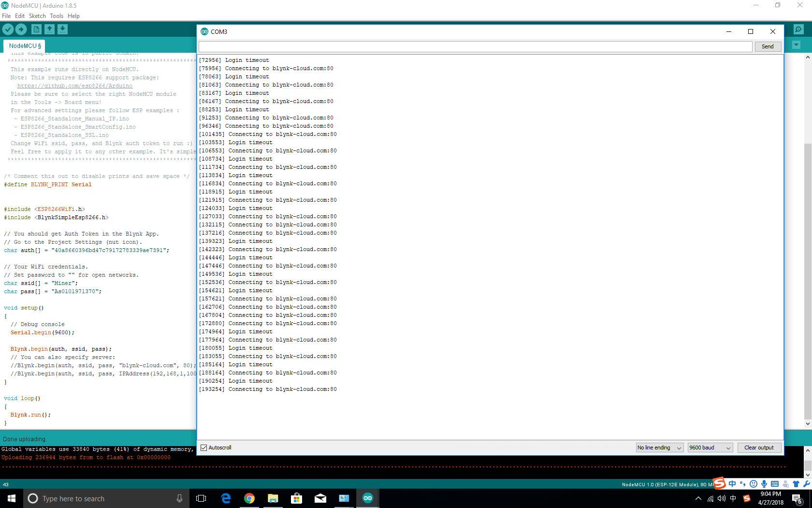Screen dimensions: 812x508
Task: Expand the No line ending dropdown
Action: tap(660, 448)
